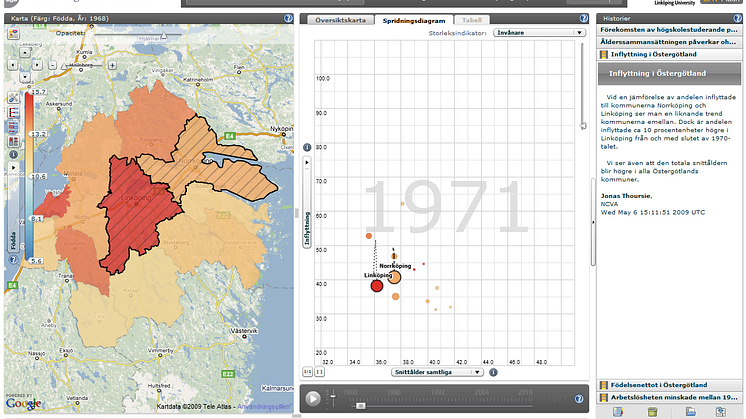Click the color-scale bars icon below the legend editor
Screen dimensions: 746x419
13,127
